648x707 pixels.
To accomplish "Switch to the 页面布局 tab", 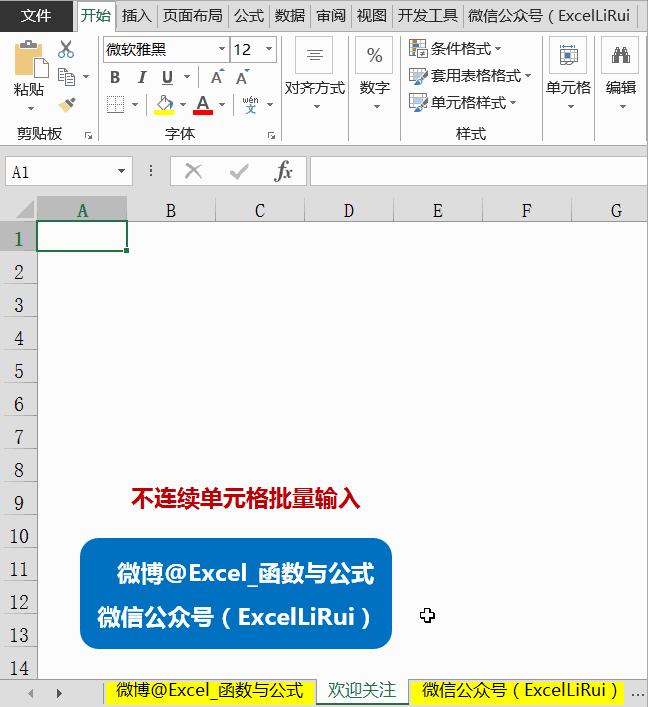I will pos(193,16).
